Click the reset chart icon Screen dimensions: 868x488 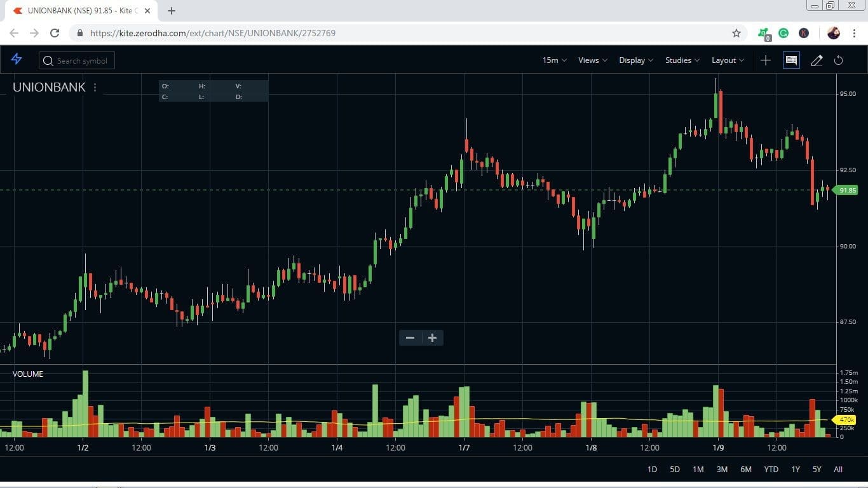839,60
